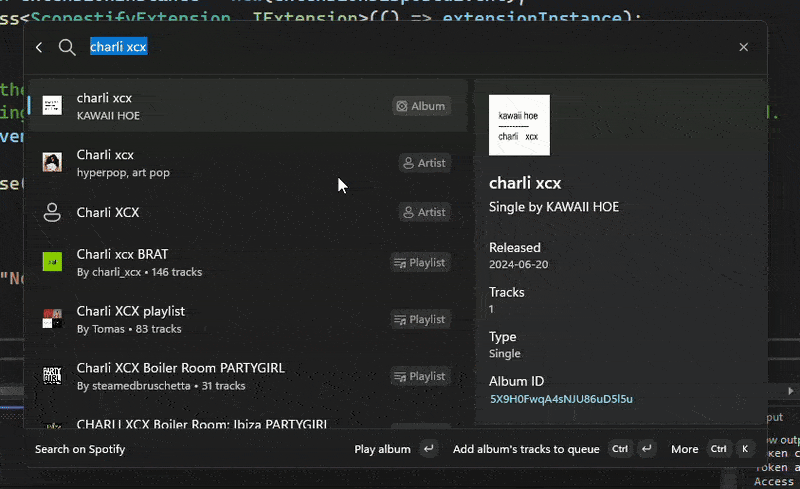Click the KAWAII HOE album thumbnail in list
Image resolution: width=800 pixels, height=489 pixels.
pos(52,106)
